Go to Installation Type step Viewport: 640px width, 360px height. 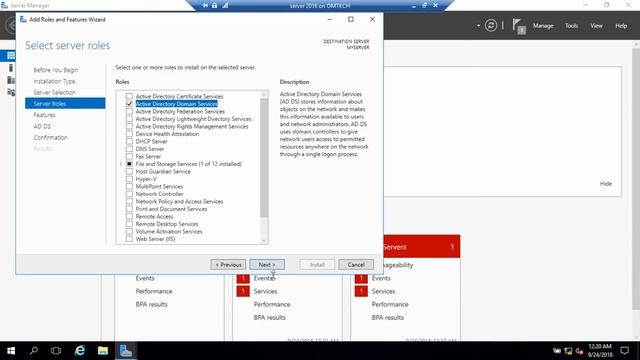pyautogui.click(x=54, y=81)
